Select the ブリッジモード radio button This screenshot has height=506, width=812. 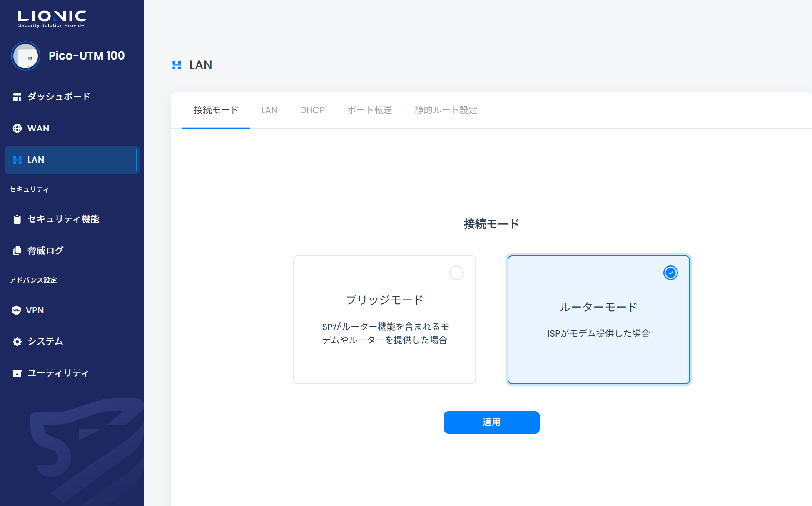click(x=456, y=273)
